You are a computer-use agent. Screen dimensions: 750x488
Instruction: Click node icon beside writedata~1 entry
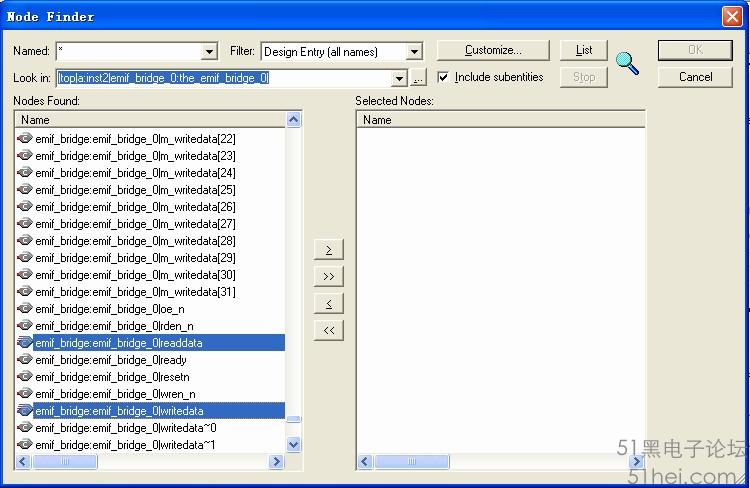25,444
